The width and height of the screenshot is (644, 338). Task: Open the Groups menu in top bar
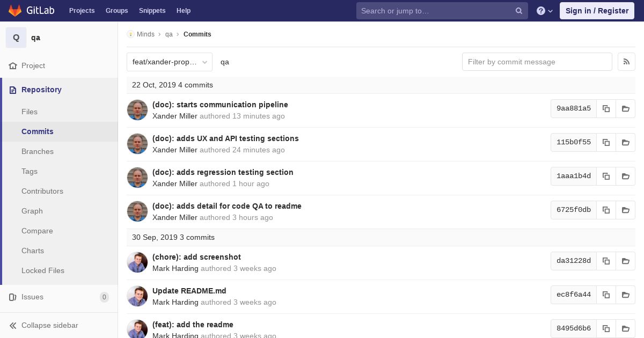tap(116, 11)
